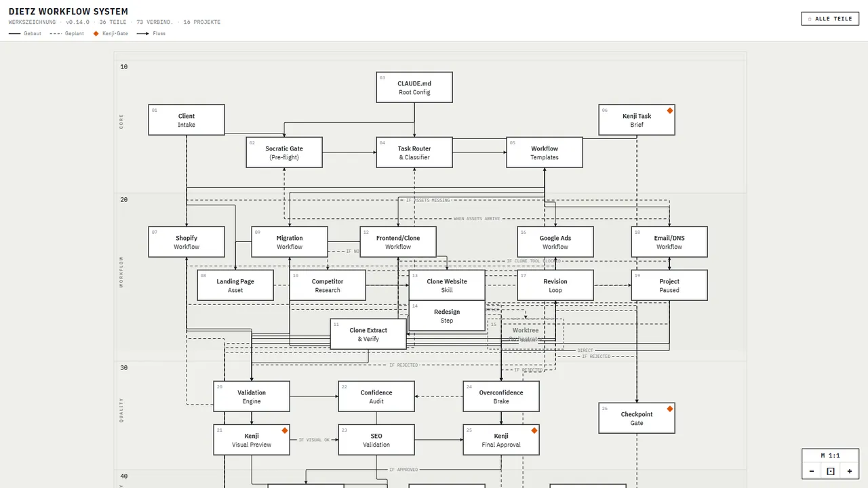Click the WORKFLOW lane label
Image resolution: width=868 pixels, height=488 pixels.
click(x=122, y=272)
